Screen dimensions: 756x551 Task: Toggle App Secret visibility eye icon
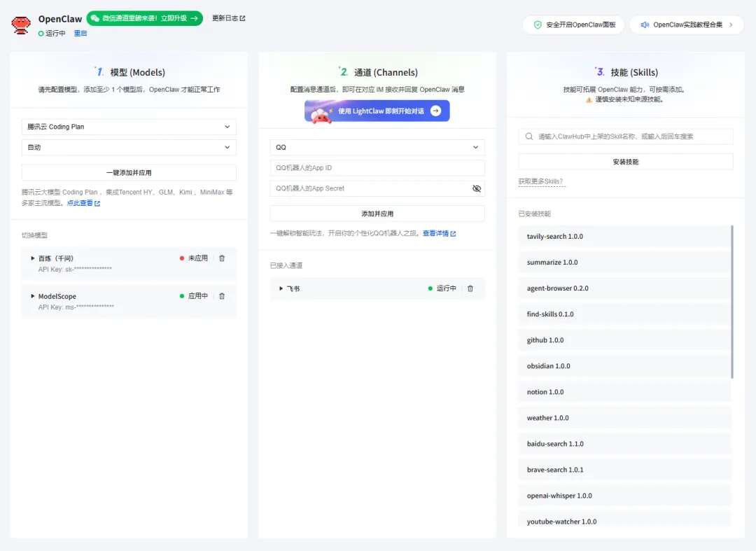click(477, 188)
